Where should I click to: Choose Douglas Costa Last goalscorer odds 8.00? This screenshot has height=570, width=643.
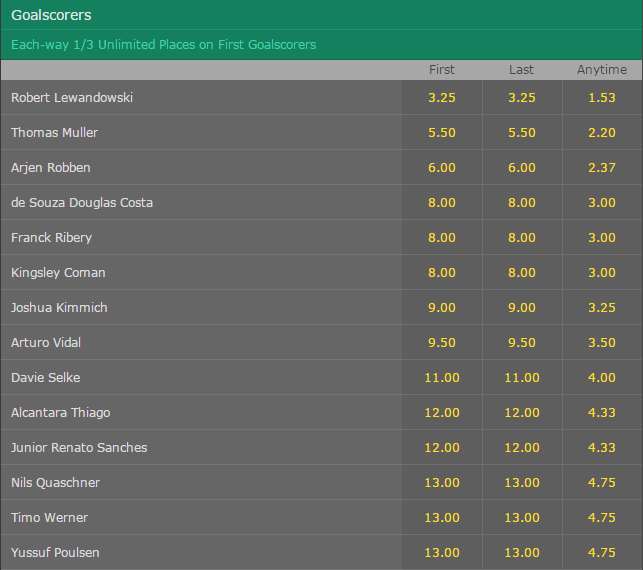522,203
